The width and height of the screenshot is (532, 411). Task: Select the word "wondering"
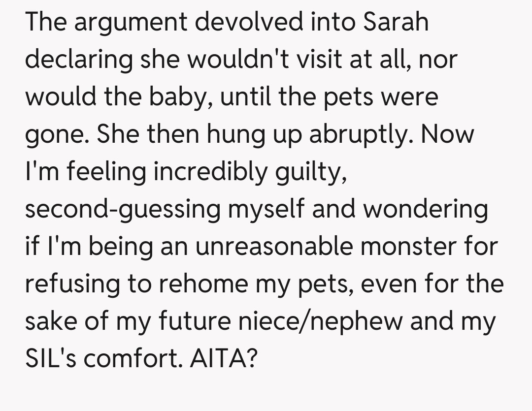[426, 210]
